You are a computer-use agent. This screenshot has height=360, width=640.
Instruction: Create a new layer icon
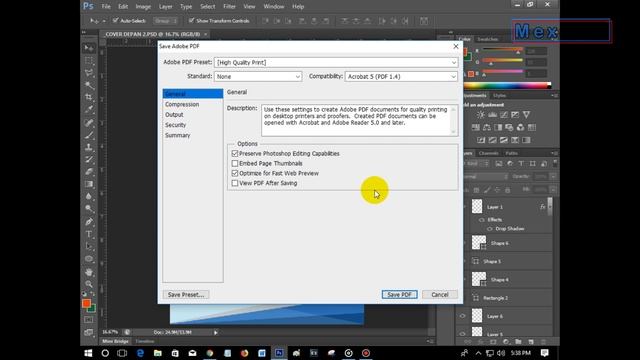tap(531, 342)
